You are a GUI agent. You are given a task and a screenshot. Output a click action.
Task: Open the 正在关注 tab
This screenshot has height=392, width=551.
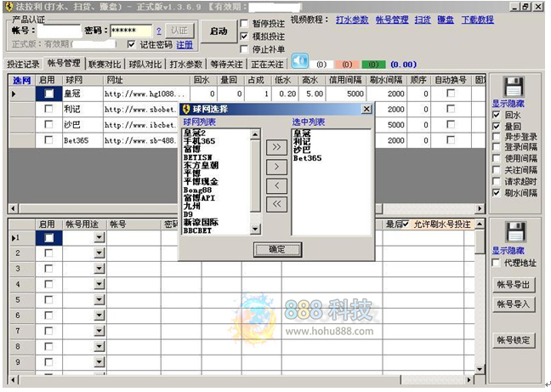(267, 65)
